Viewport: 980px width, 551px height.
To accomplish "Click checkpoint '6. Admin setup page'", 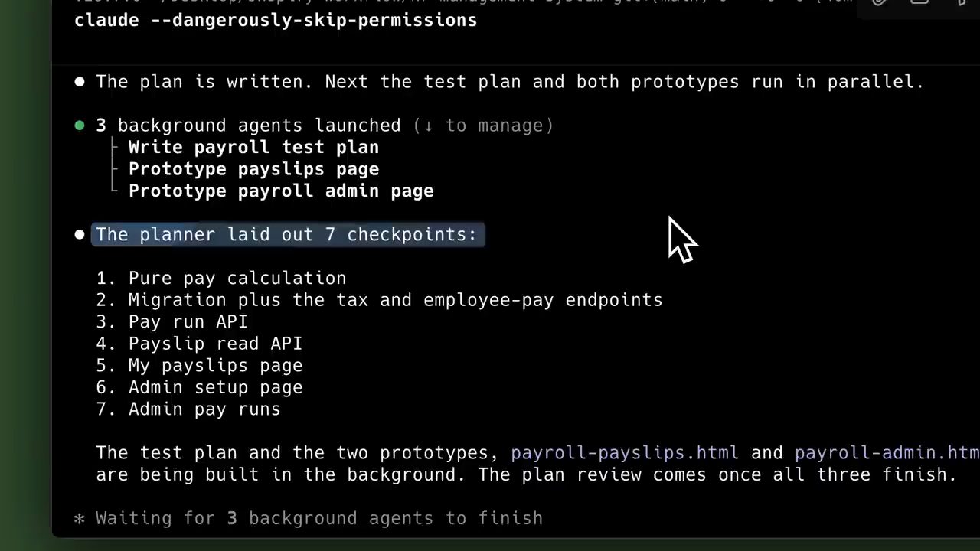I will tap(199, 387).
